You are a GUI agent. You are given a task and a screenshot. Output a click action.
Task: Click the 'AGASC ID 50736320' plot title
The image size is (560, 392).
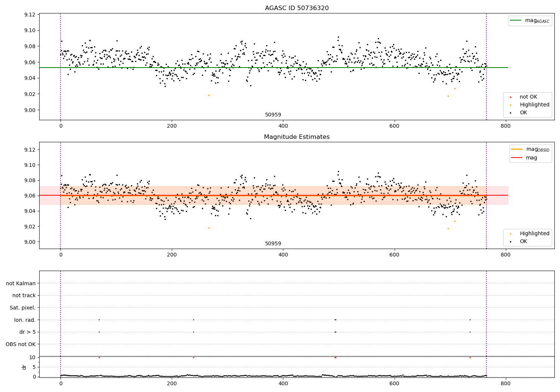[x=297, y=8]
